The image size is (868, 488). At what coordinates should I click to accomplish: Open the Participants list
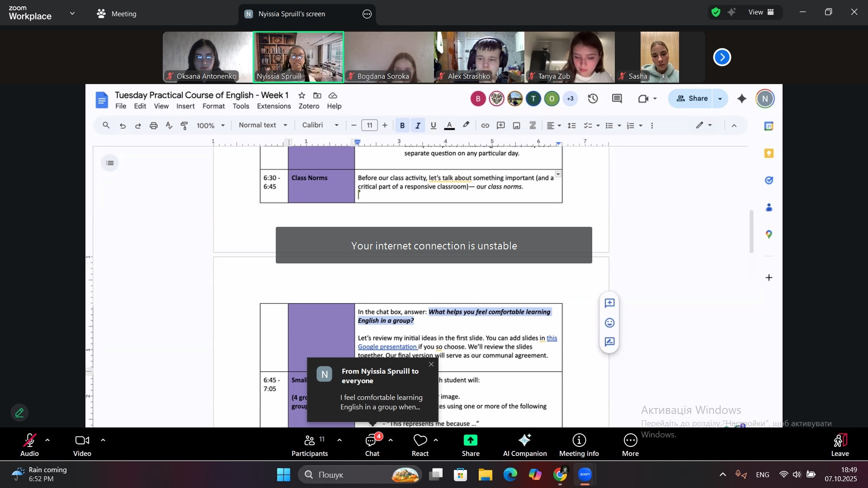(310, 444)
